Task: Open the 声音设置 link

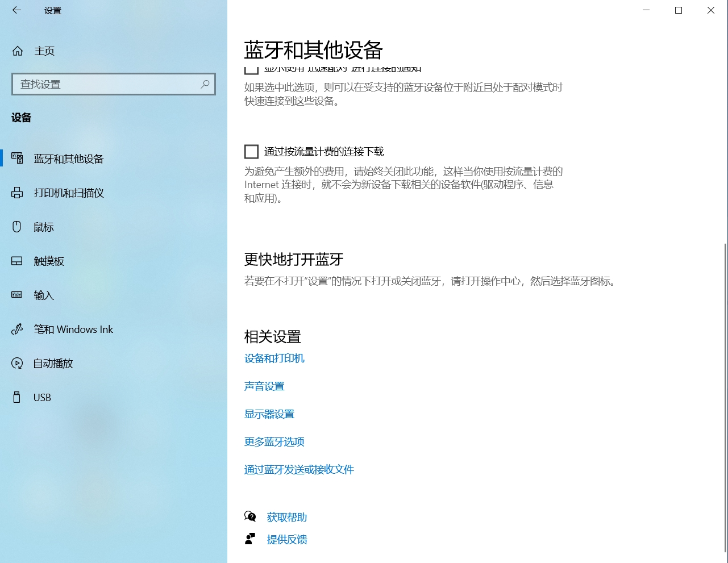Action: [x=264, y=386]
